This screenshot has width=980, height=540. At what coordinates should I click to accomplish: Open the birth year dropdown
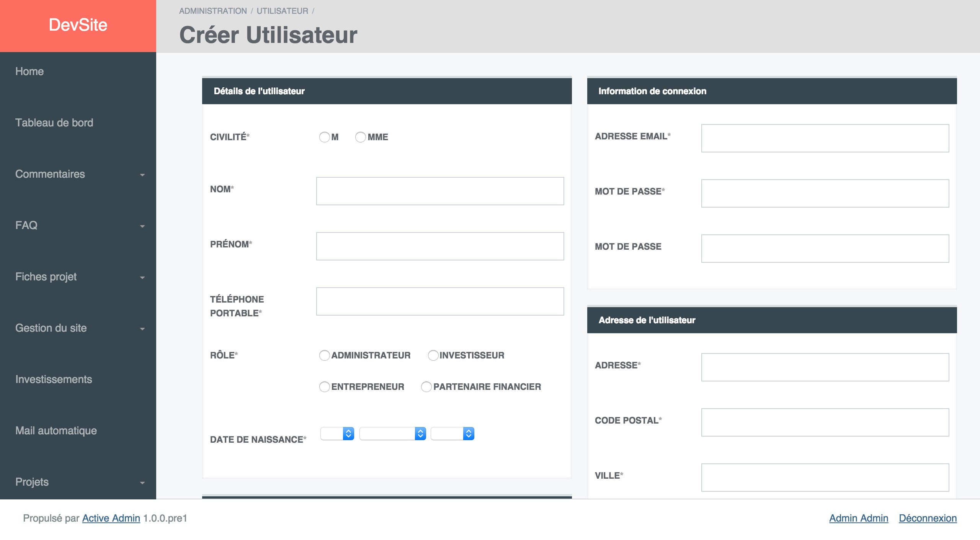pyautogui.click(x=452, y=434)
